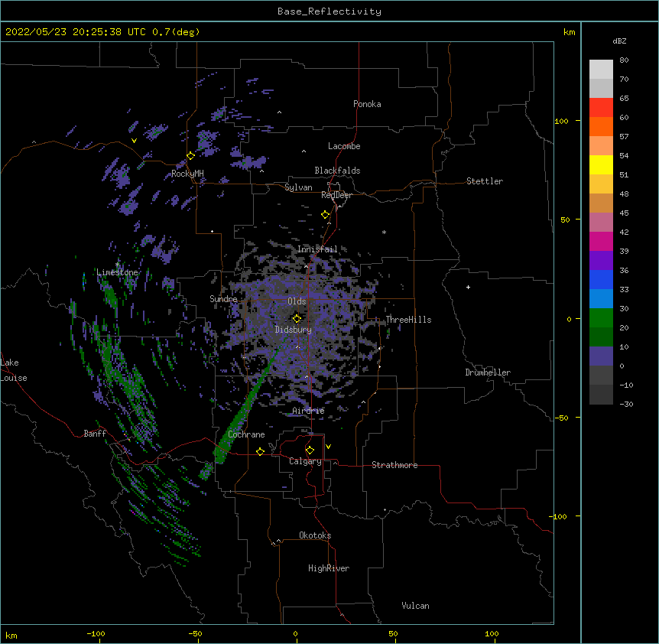The height and width of the screenshot is (644, 659).
Task: Click the white plus marker north of Drumheller
Action: [x=468, y=287]
